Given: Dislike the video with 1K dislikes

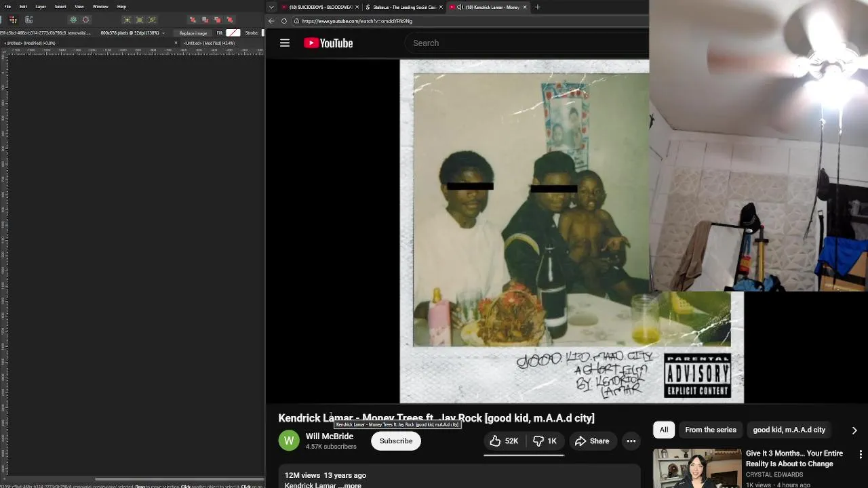Looking at the screenshot, I should click(545, 441).
